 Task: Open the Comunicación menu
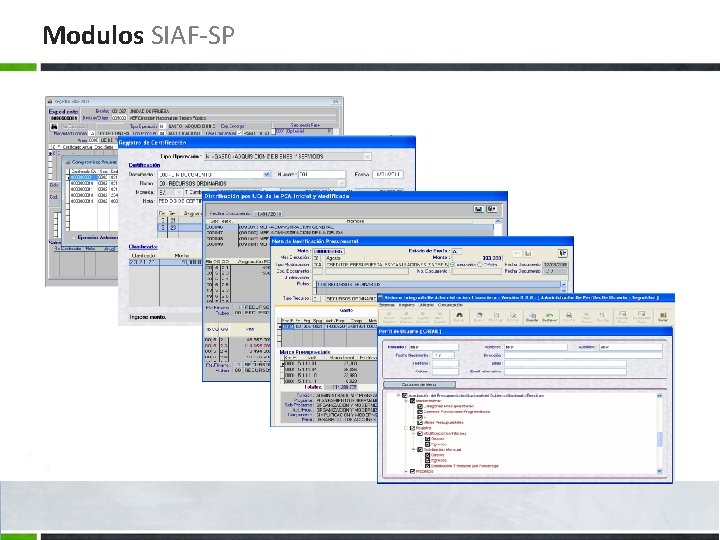tap(450, 305)
